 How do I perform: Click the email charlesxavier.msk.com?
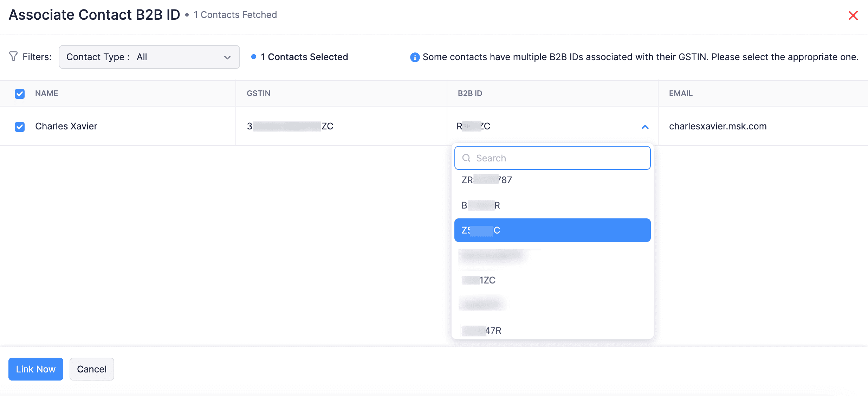[x=718, y=126]
